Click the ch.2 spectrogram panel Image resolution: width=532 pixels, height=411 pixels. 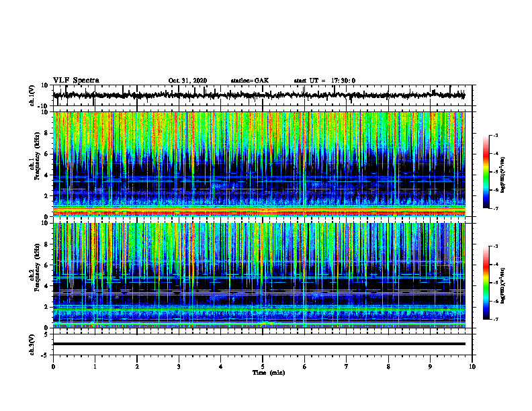click(259, 275)
